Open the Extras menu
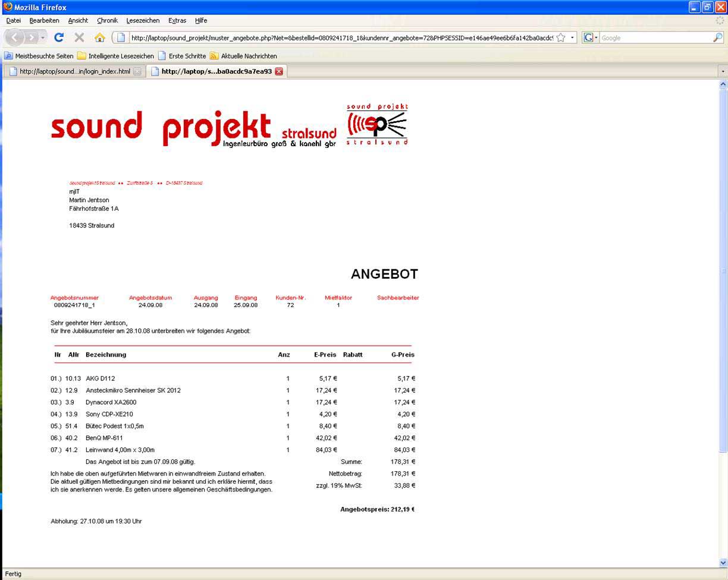Viewport: 728px width, 580px height. pyautogui.click(x=177, y=20)
